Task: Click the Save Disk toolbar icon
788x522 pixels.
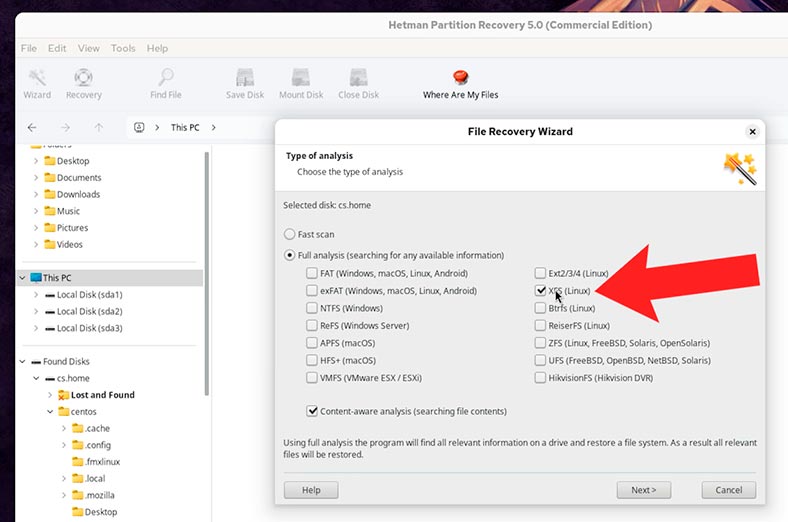Action: point(245,77)
